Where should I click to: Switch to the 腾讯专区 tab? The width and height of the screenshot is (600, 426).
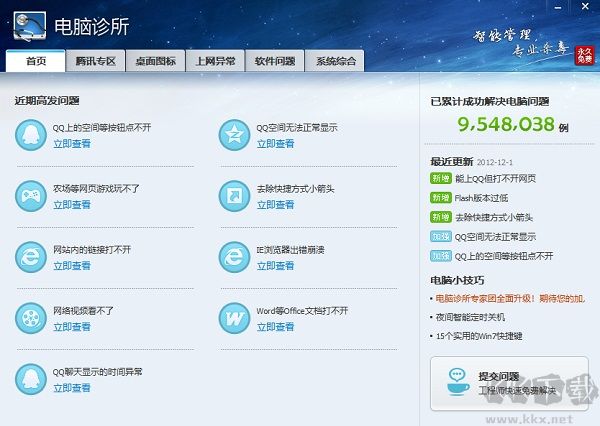(95, 61)
